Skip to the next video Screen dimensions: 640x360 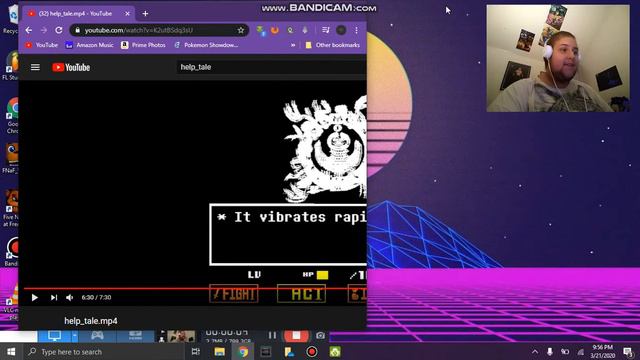click(x=53, y=298)
